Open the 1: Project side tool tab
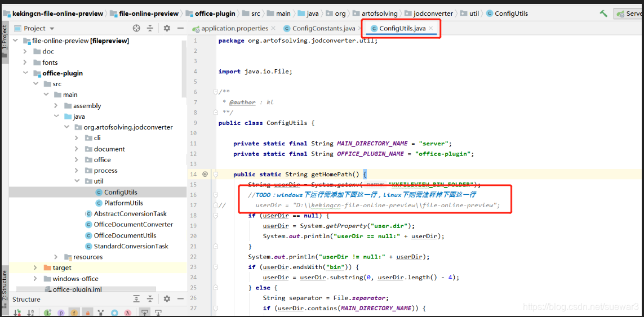The height and width of the screenshot is (317, 644). [x=5, y=41]
